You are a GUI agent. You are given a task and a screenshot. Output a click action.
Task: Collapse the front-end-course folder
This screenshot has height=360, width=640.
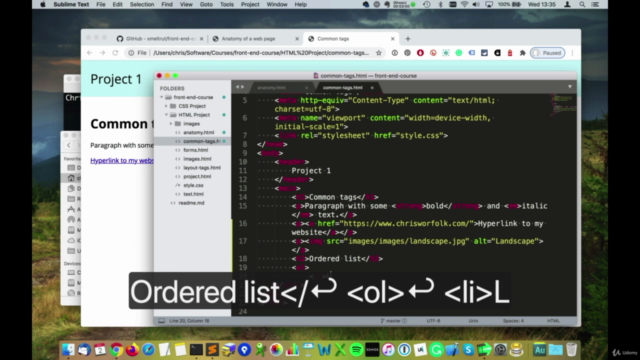pyautogui.click(x=162, y=97)
